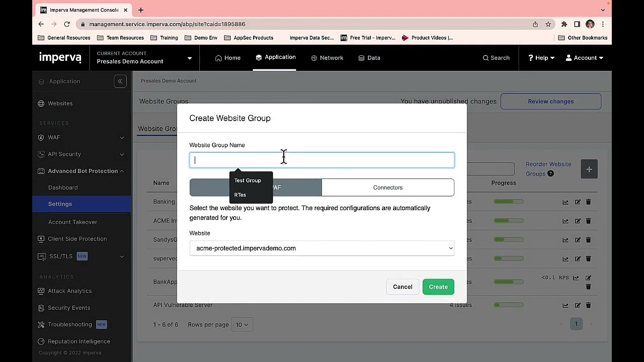Open the Chrome three-dot menu

click(603, 24)
